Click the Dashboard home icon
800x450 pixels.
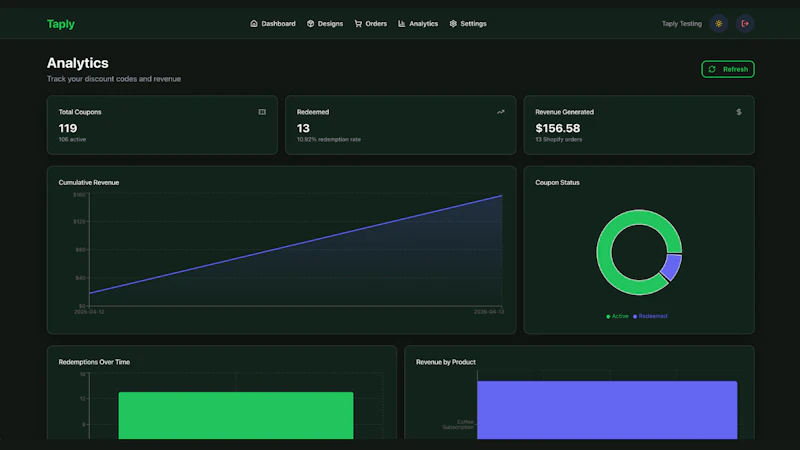[254, 23]
